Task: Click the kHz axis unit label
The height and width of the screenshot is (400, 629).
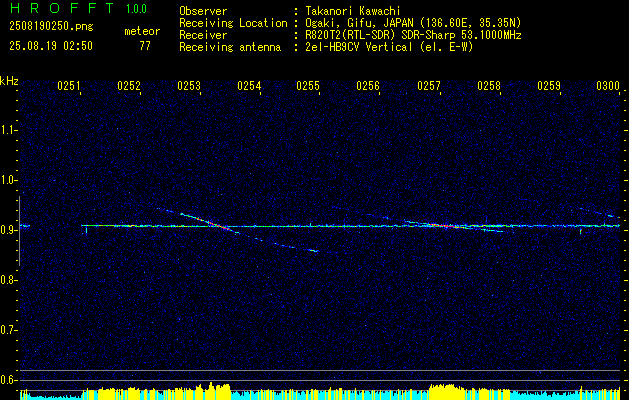Action: pos(9,81)
